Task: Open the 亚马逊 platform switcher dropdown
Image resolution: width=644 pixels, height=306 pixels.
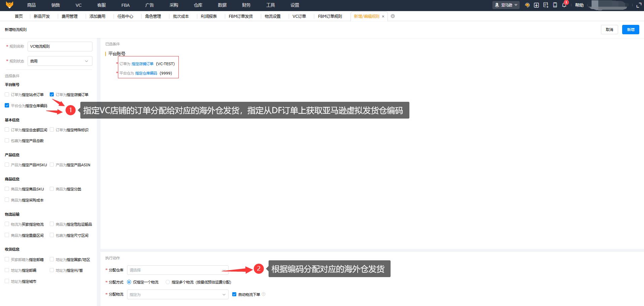Action: pyautogui.click(x=506, y=5)
